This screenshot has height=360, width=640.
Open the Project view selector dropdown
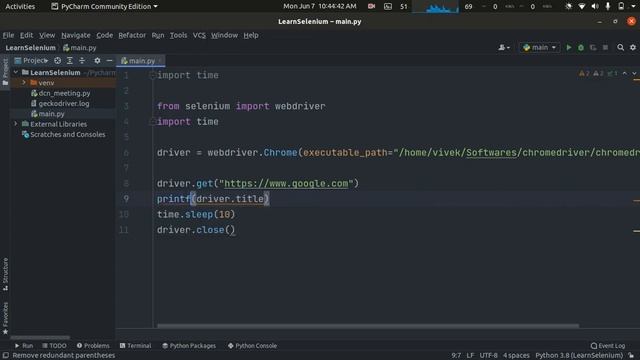click(x=31, y=60)
